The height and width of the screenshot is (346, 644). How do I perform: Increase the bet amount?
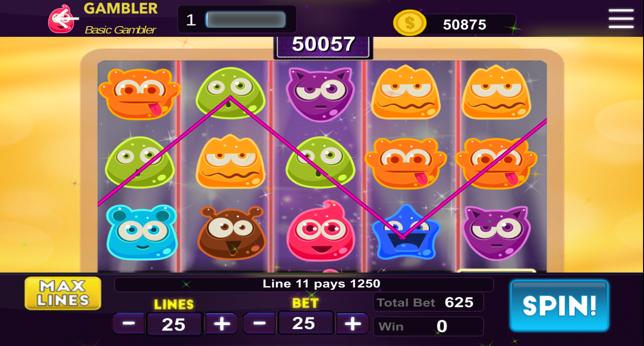click(x=352, y=323)
